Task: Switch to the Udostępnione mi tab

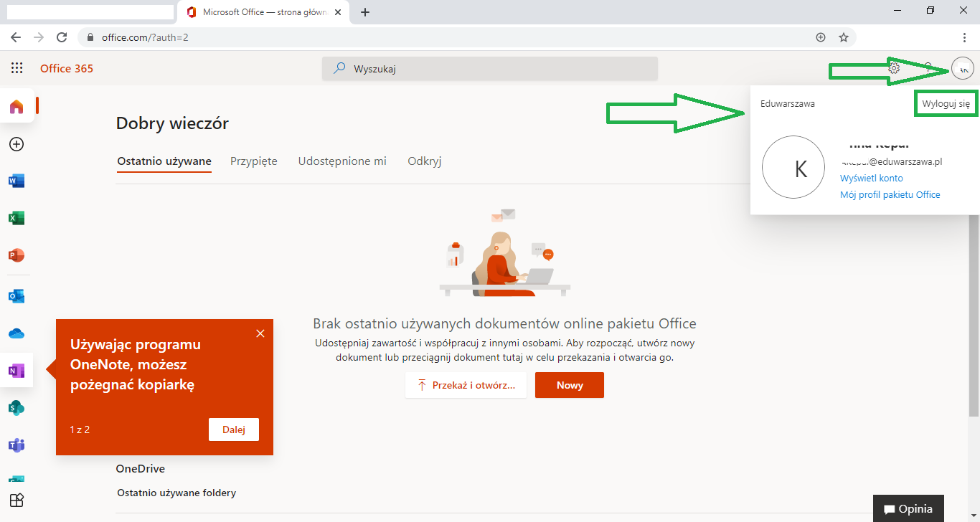Action: click(342, 161)
